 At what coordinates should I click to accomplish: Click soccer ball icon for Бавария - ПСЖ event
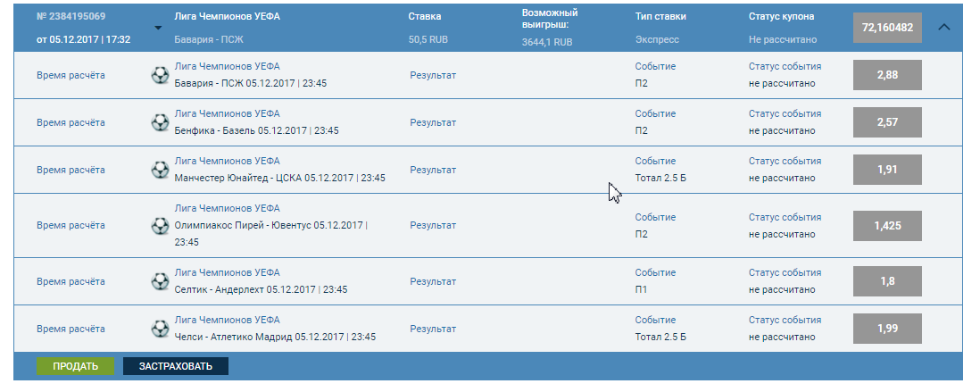(x=161, y=75)
